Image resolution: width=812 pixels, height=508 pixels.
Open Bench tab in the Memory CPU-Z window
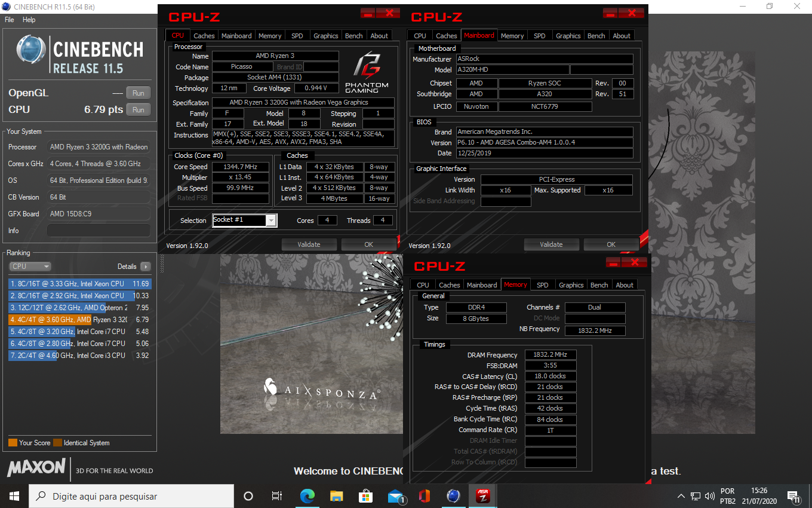[599, 285]
